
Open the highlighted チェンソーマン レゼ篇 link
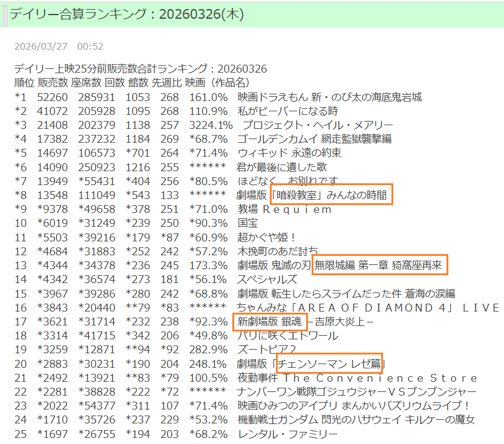click(x=329, y=364)
